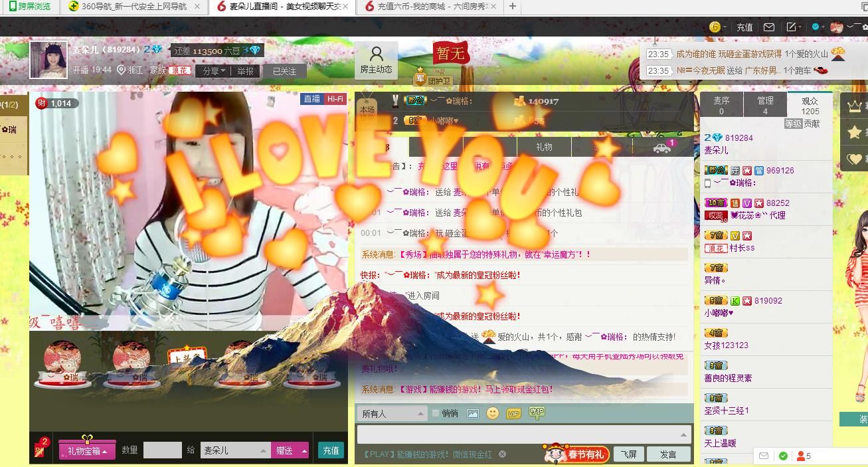Open the 礼物宝箱 gift box menu
The width and height of the screenshot is (868, 467).
86,450
